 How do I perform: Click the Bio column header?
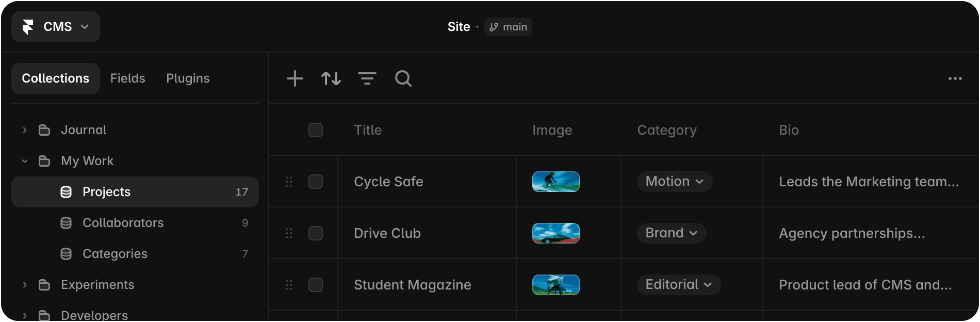pos(789,130)
